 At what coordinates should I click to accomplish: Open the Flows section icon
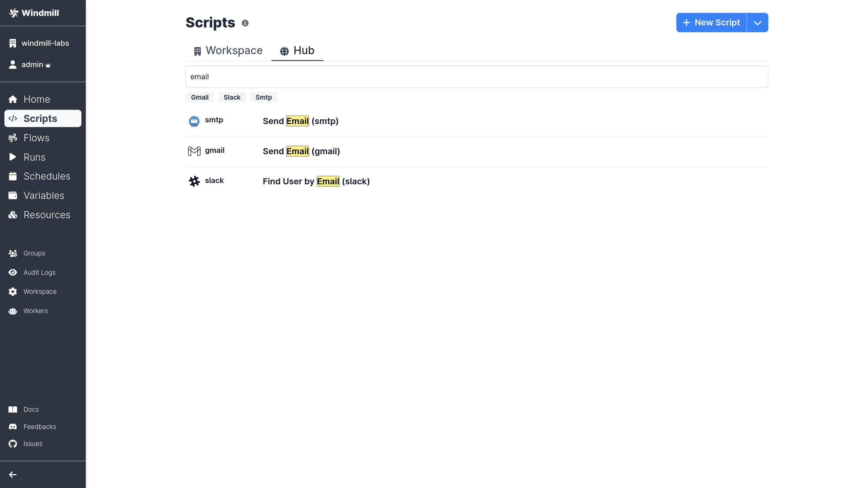click(13, 138)
